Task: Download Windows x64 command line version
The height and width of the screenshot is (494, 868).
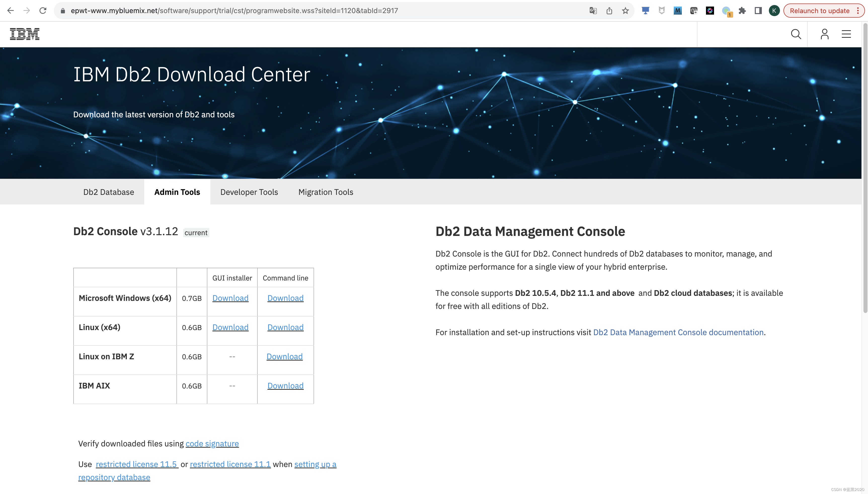Action: [x=285, y=298]
